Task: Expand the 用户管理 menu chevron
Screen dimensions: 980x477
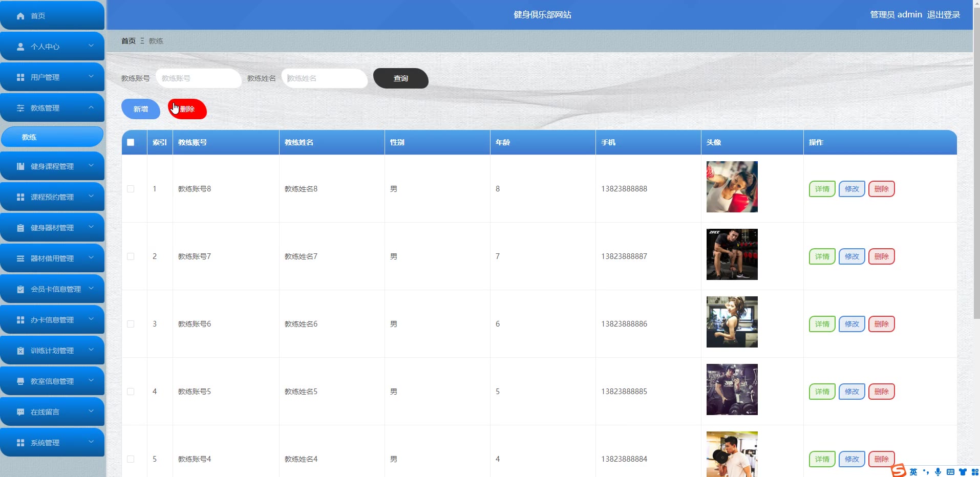Action: point(91,76)
